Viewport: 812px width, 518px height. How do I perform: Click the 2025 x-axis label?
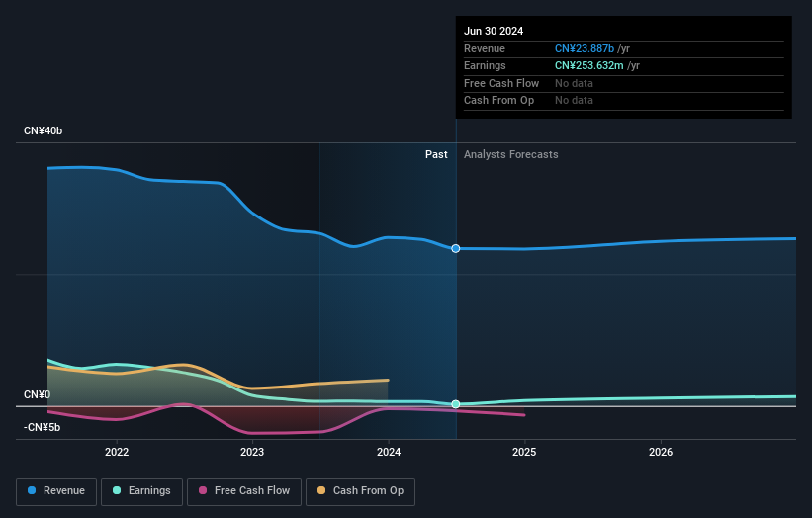tap(524, 453)
